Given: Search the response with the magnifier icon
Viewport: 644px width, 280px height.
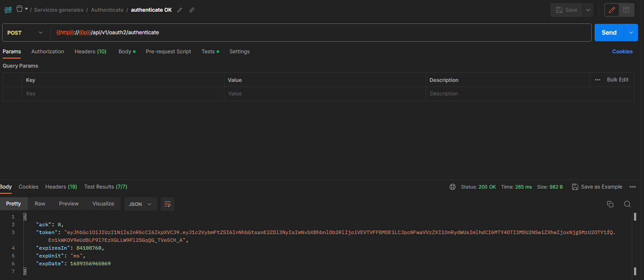Looking at the screenshot, I should coord(627,204).
